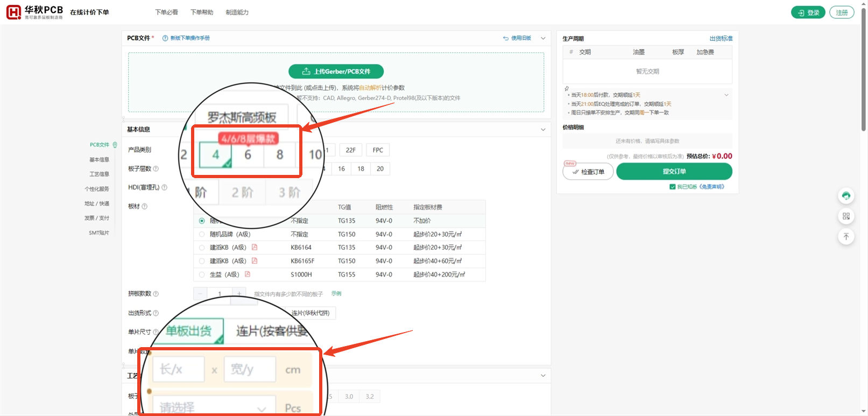Click the back-to-top arrow icon

(846, 237)
